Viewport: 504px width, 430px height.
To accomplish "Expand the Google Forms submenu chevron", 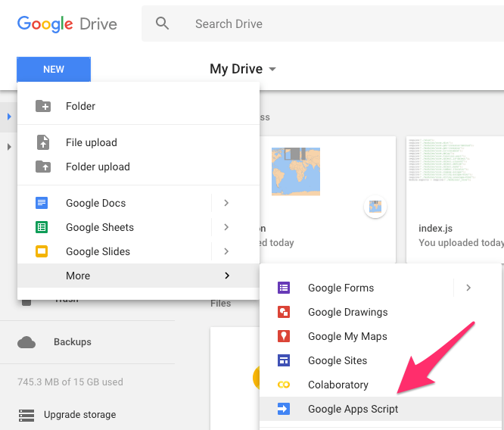I will pyautogui.click(x=468, y=288).
